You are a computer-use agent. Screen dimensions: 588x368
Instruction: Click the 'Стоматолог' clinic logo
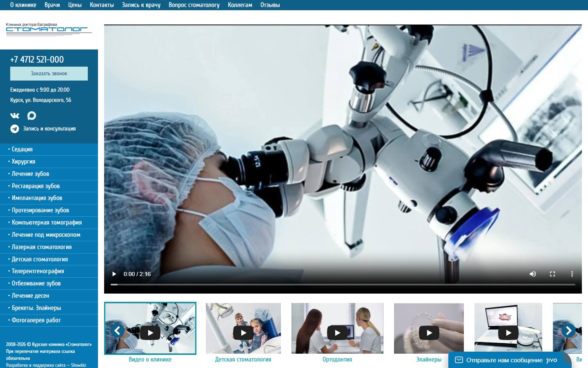pos(49,29)
